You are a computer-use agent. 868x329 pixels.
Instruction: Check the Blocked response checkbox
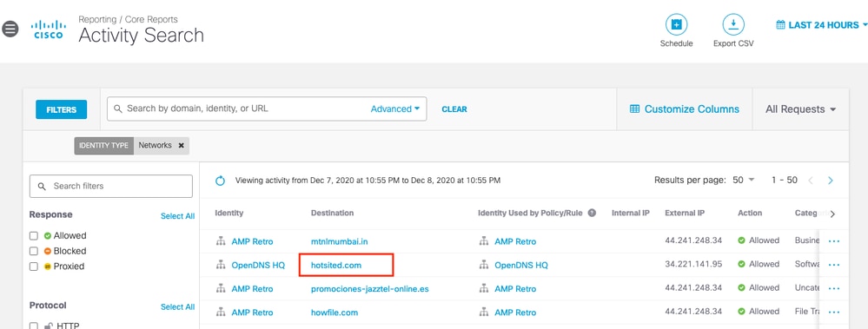[x=34, y=251]
